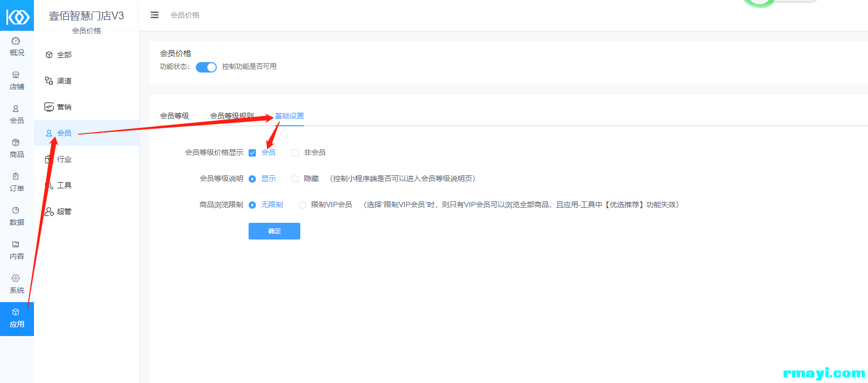The image size is (868, 383).
Task: Toggle the 功能状态 feature switch
Action: coord(206,67)
